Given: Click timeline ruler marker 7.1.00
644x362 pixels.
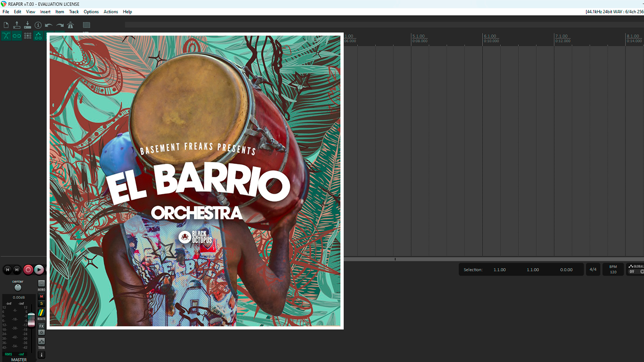Looking at the screenshot, I should point(561,36).
